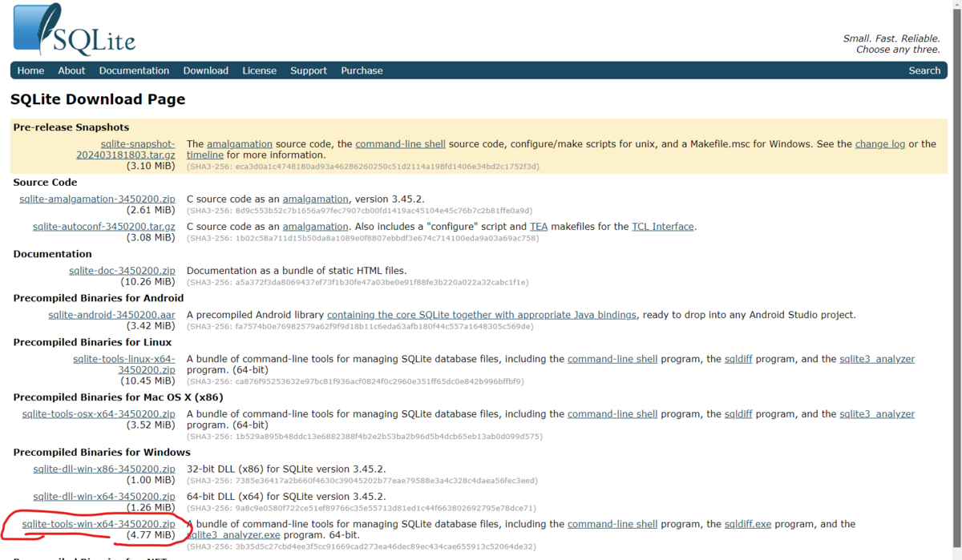Open command-line shell link in snapshot description
The height and width of the screenshot is (560, 962).
point(400,144)
